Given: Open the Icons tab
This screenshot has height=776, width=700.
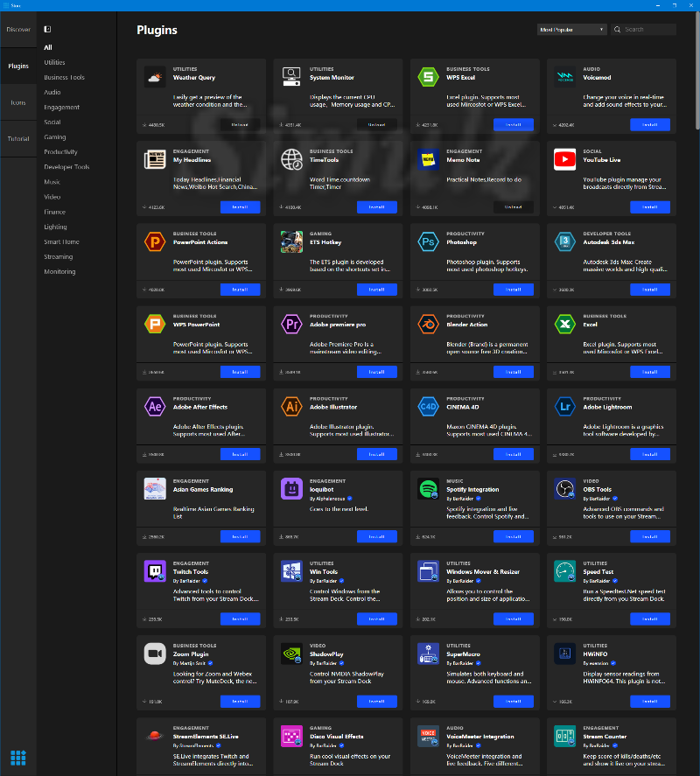Looking at the screenshot, I should coord(18,102).
